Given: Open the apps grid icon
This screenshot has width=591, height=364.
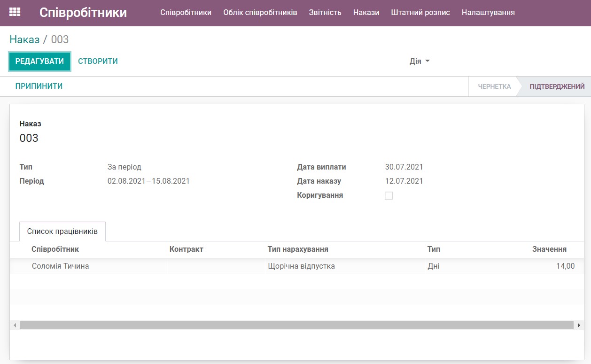Looking at the screenshot, I should point(15,12).
